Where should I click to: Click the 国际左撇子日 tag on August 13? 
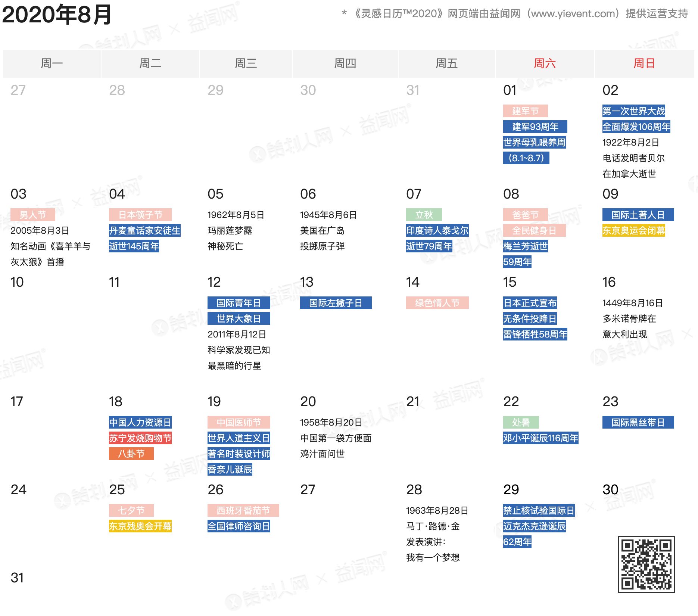pos(336,303)
